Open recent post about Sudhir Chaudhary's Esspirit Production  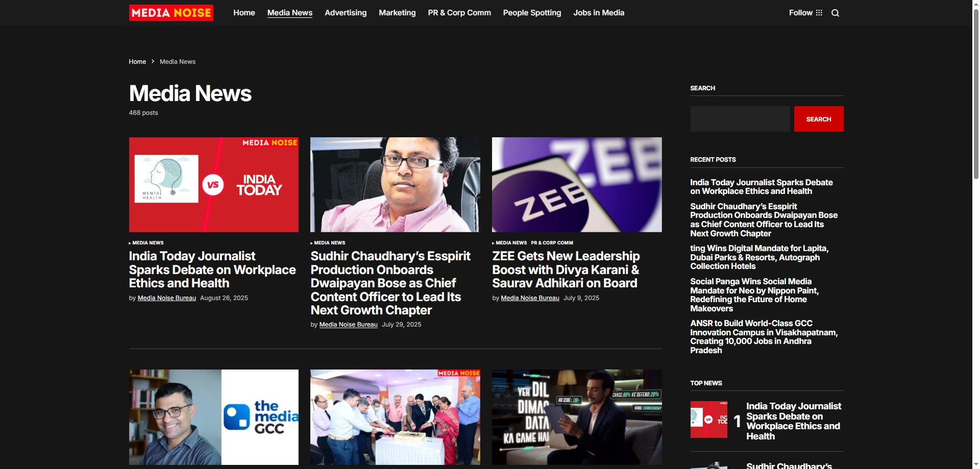point(764,220)
